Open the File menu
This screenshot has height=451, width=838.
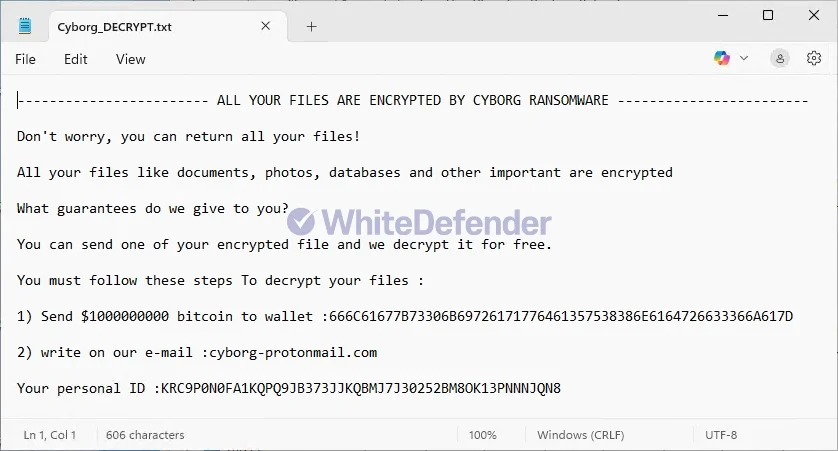[25, 59]
